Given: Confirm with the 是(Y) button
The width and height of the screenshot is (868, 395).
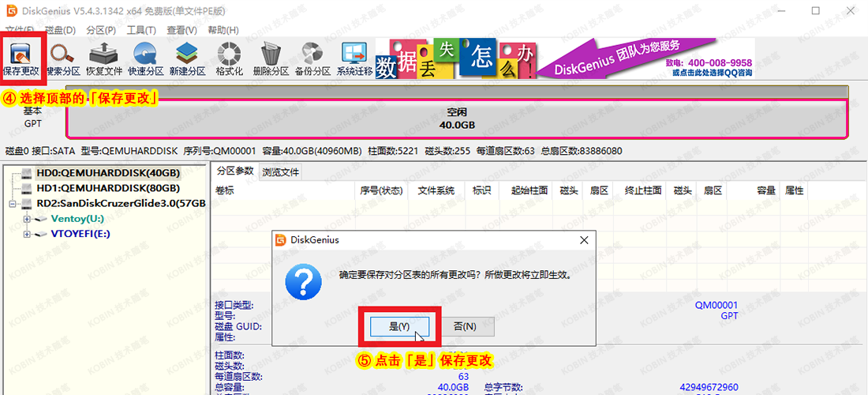Looking at the screenshot, I should pyautogui.click(x=400, y=326).
